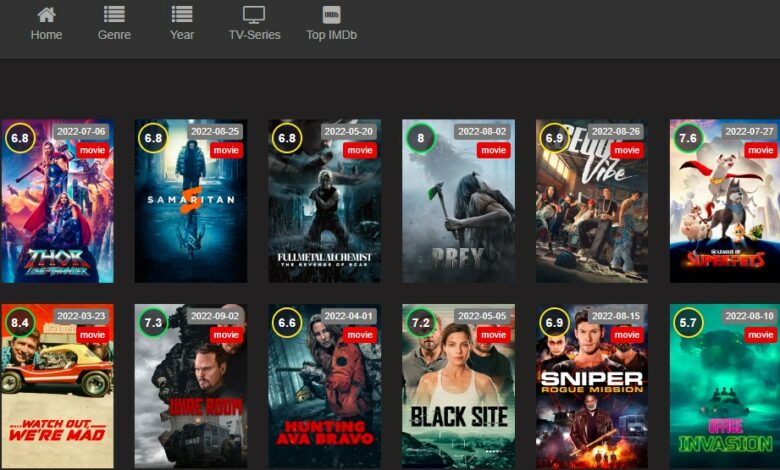The image size is (780, 470).
Task: Click the 2022-04-01 date label
Action: [349, 316]
